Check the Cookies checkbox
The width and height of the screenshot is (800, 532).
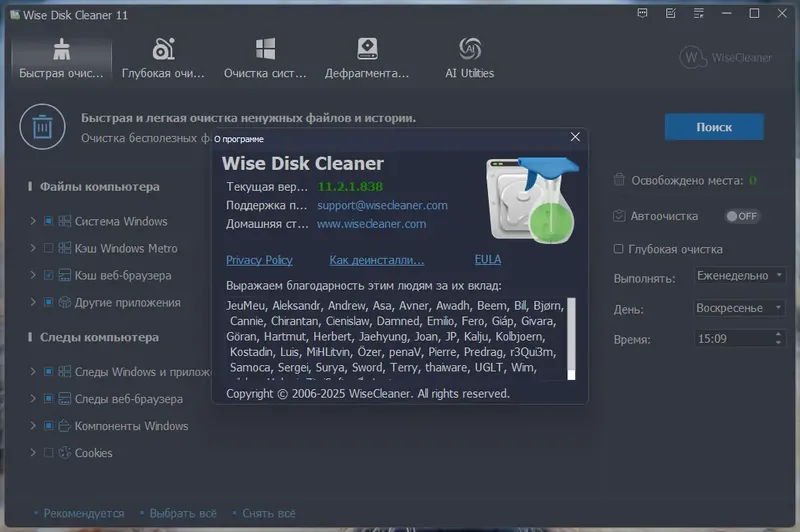point(48,452)
